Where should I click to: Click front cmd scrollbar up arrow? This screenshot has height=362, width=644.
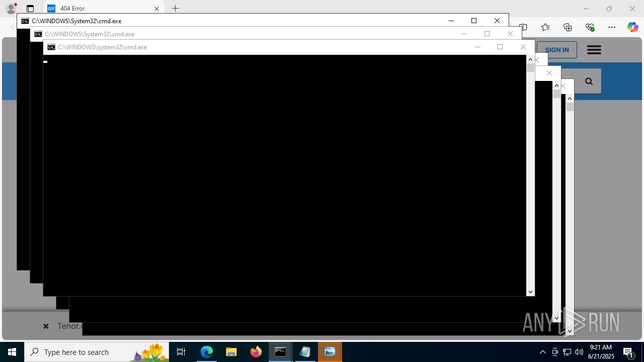(x=530, y=59)
